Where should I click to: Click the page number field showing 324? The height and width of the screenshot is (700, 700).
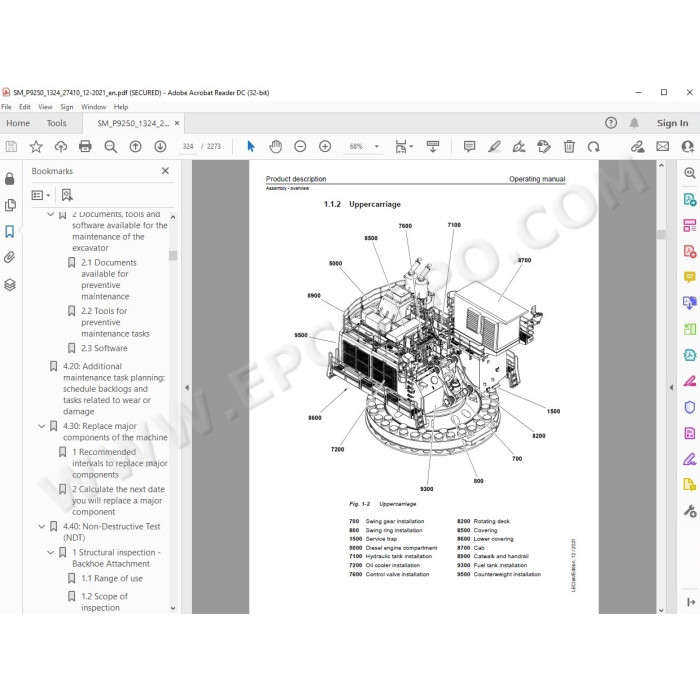coord(188,146)
